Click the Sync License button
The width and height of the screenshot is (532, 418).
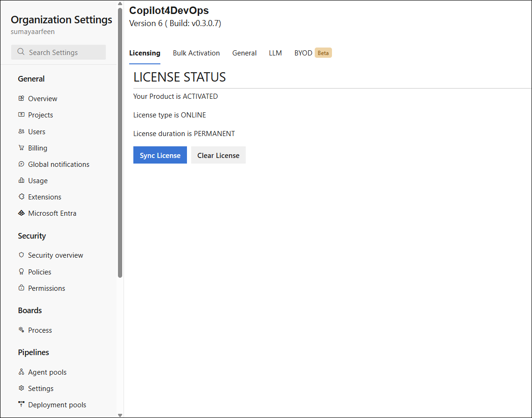point(160,155)
